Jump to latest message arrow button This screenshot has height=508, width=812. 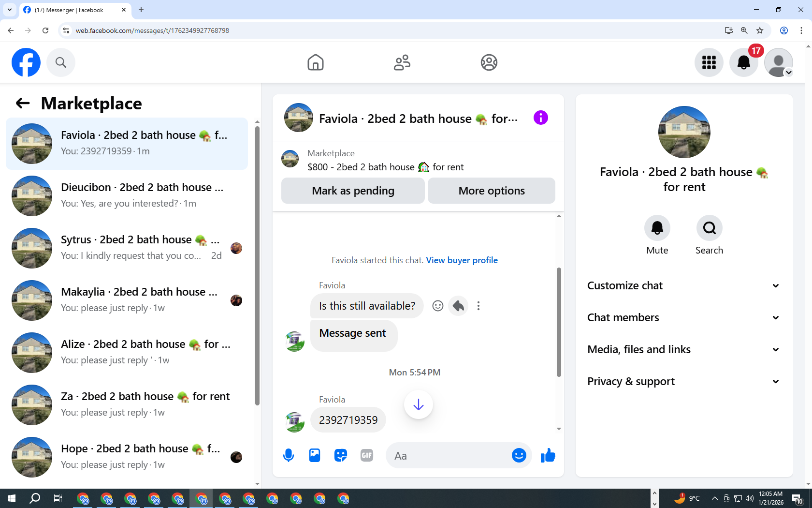point(419,404)
